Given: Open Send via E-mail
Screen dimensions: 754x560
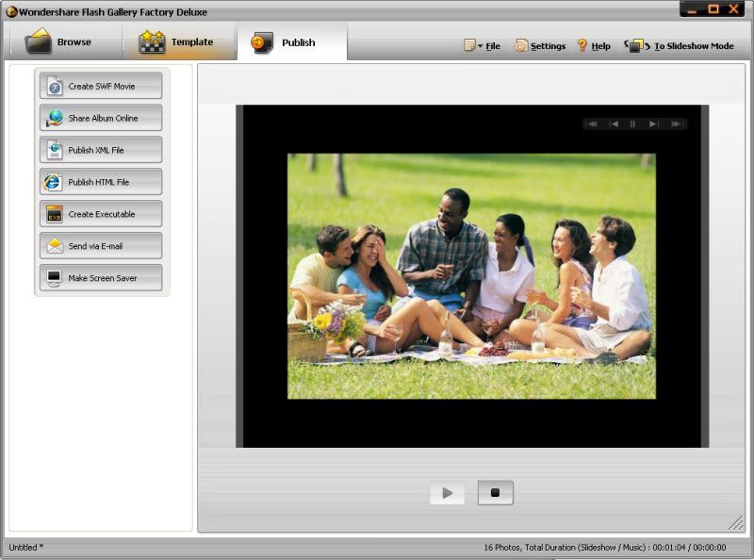Looking at the screenshot, I should pos(100,246).
